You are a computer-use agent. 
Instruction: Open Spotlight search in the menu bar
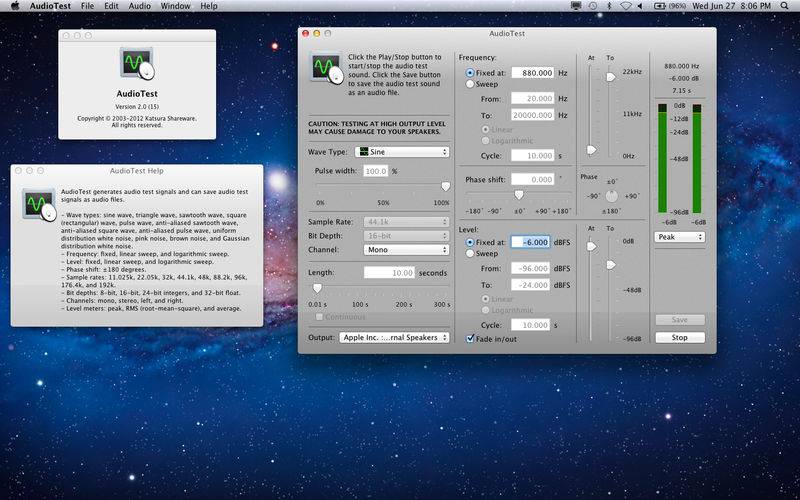(784, 6)
